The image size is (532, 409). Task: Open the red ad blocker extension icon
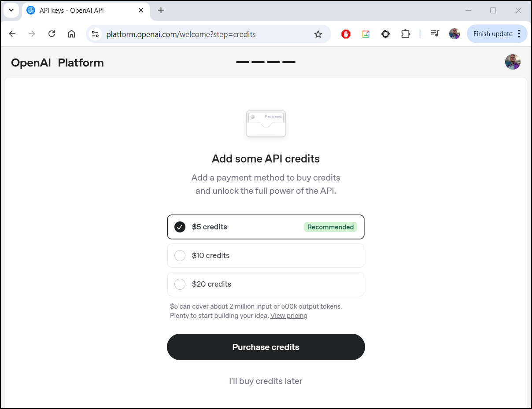pos(346,34)
